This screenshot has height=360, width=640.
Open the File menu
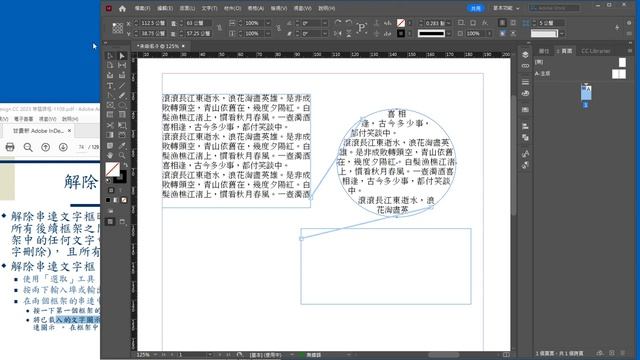pos(142,8)
